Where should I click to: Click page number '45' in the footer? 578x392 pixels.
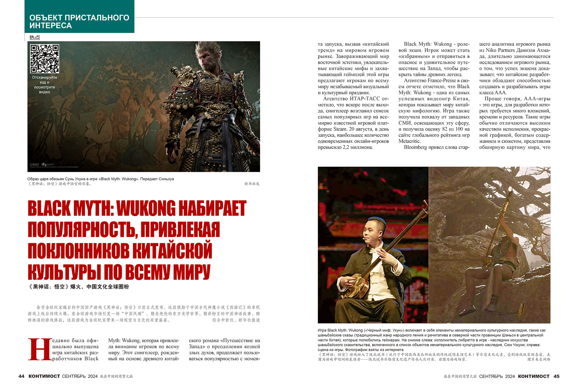click(x=556, y=376)
